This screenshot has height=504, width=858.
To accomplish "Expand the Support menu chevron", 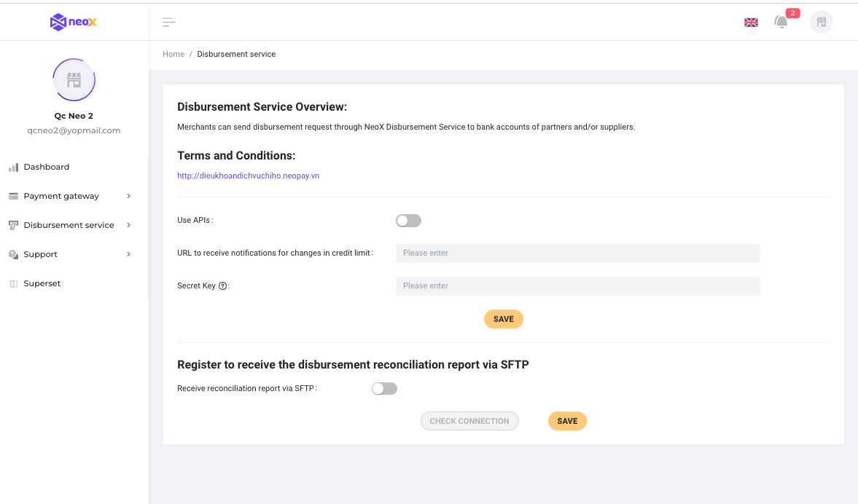I will click(128, 254).
